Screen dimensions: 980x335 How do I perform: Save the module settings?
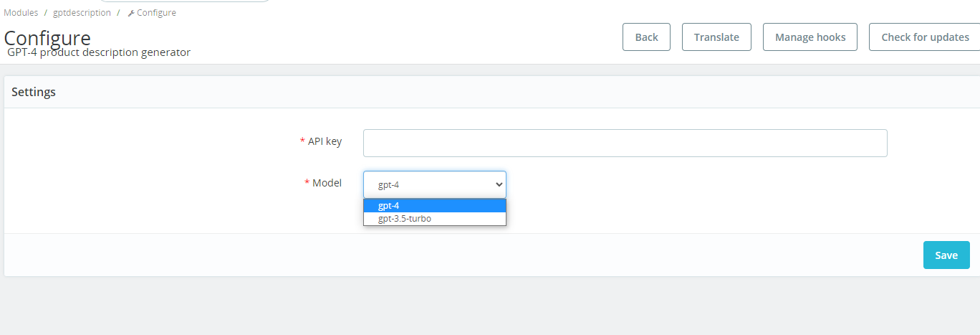tap(946, 255)
